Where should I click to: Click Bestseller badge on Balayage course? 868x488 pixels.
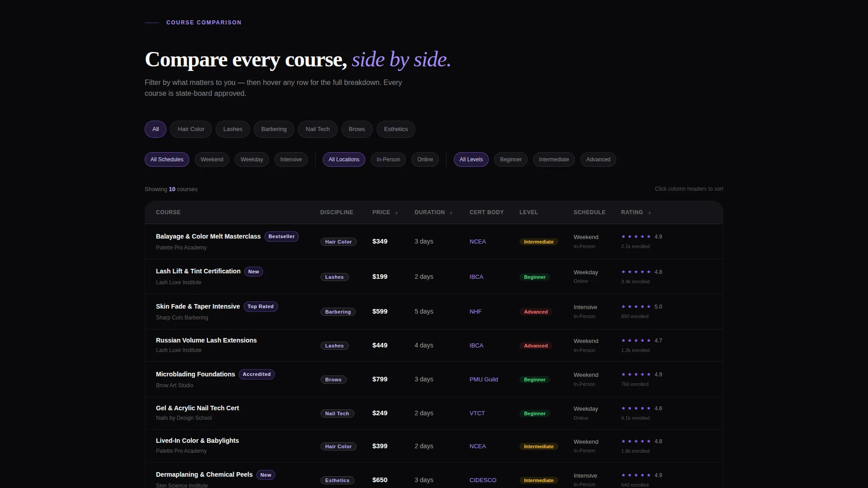[x=281, y=236]
